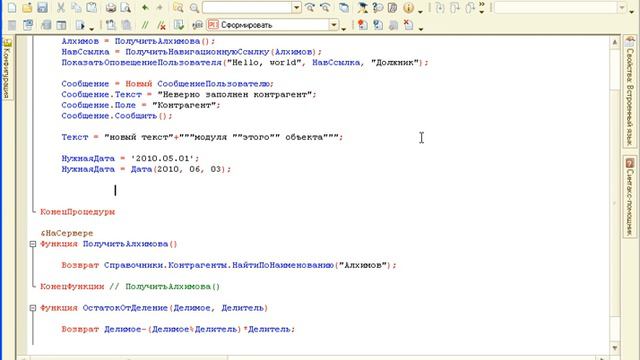Open the Синтакс-помощник side tab
This screenshot has height=360, width=640.
pyautogui.click(x=630, y=197)
